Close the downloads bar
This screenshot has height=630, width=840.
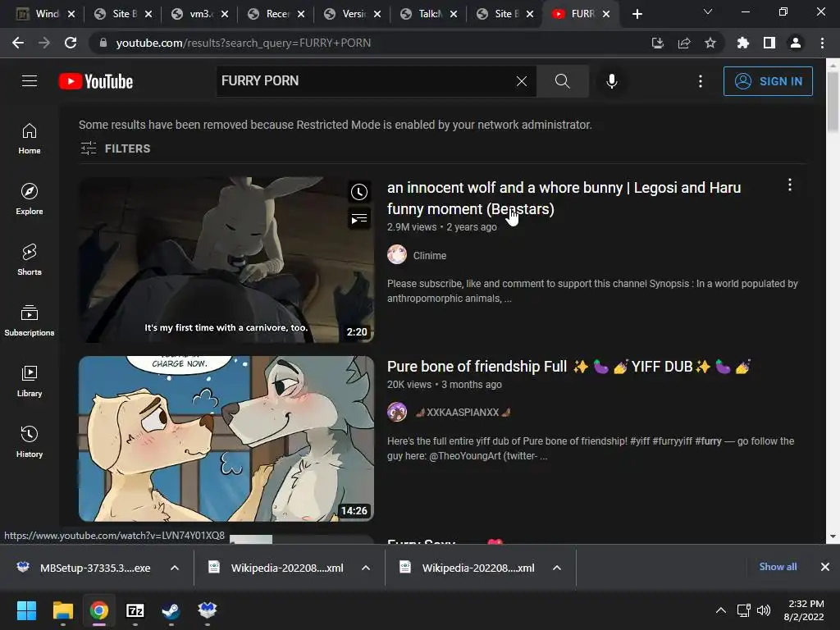[825, 567]
